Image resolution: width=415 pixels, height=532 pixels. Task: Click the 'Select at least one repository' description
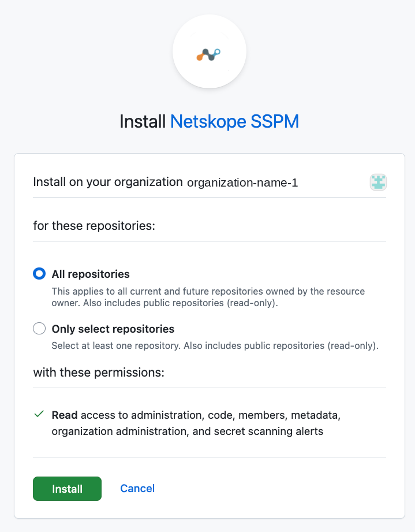(x=215, y=346)
